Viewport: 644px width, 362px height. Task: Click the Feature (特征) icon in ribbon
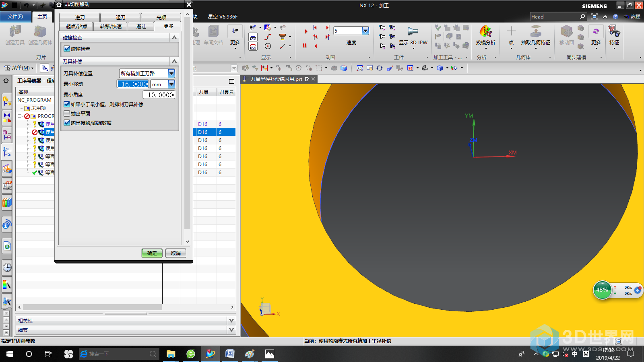(x=614, y=31)
